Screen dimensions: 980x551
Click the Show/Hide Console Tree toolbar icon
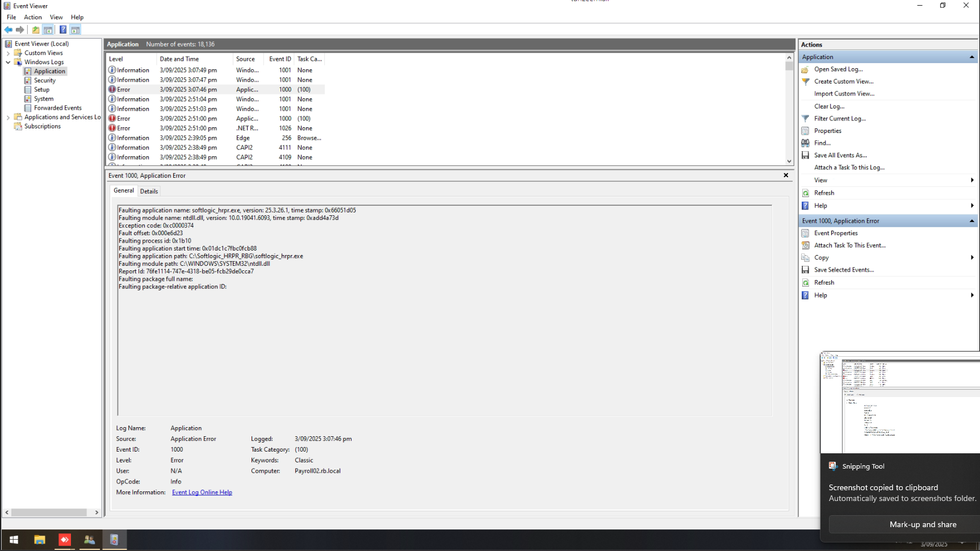(48, 30)
